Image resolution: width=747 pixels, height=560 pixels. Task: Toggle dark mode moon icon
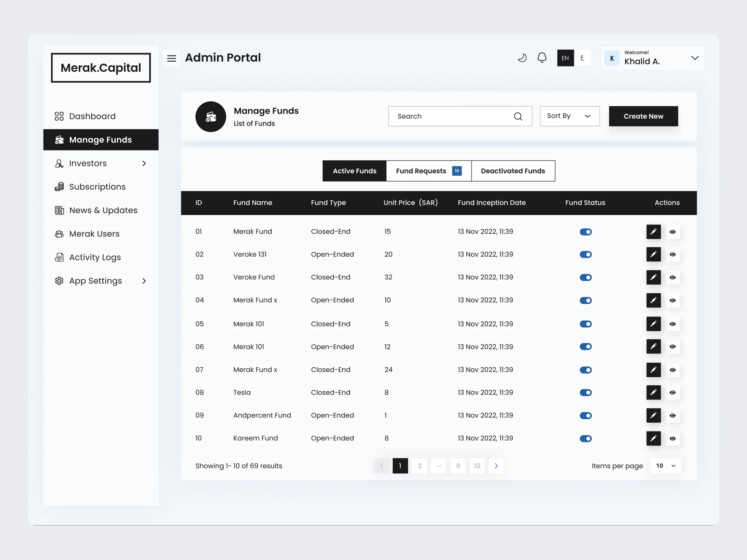[522, 58]
